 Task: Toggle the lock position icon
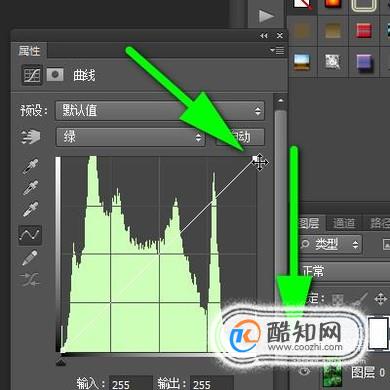click(x=381, y=299)
